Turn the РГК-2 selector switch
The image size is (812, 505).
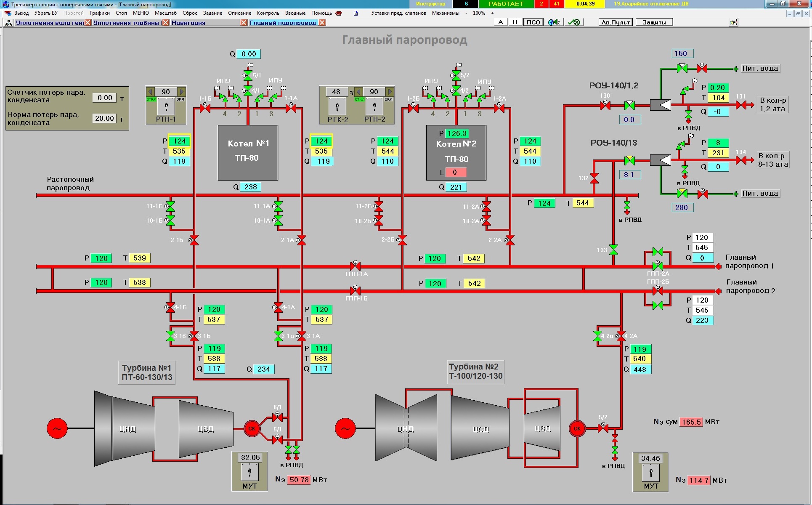tap(337, 106)
